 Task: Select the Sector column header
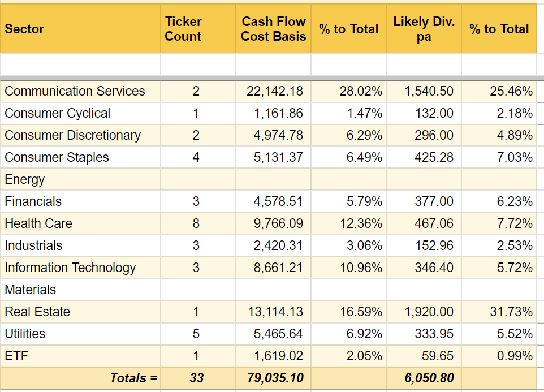(x=24, y=28)
